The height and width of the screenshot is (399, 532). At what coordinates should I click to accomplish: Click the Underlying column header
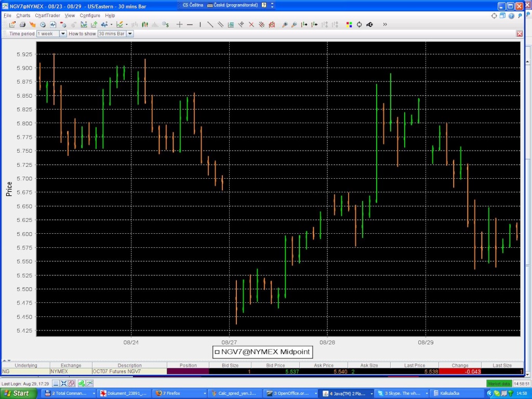(x=26, y=365)
